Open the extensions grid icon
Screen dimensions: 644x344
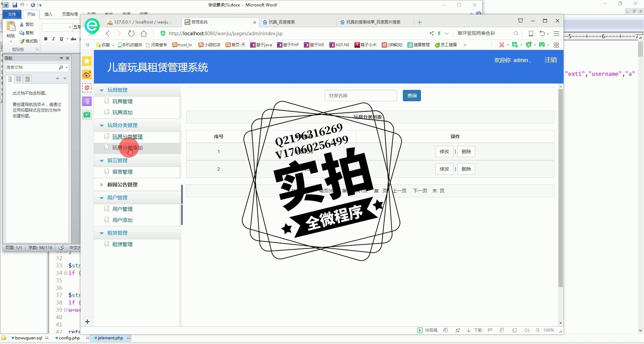point(556,45)
